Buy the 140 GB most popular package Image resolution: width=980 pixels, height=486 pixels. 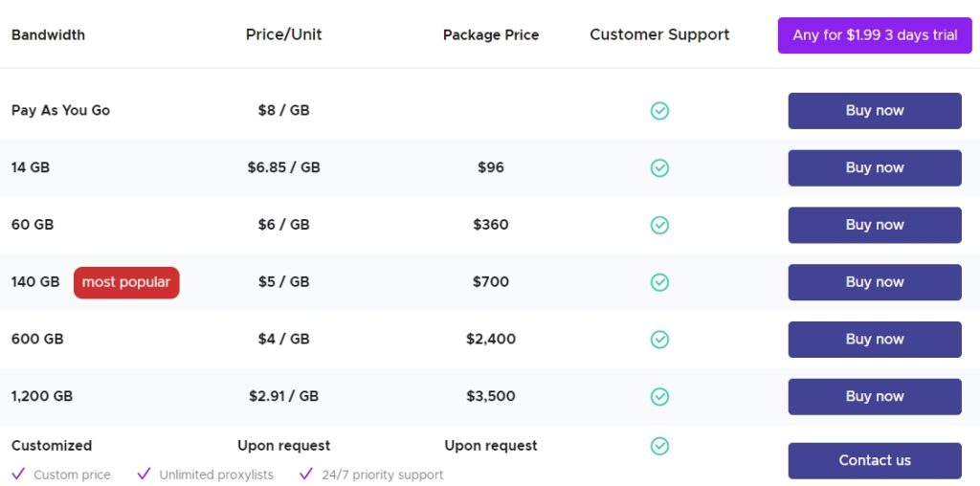[875, 282]
